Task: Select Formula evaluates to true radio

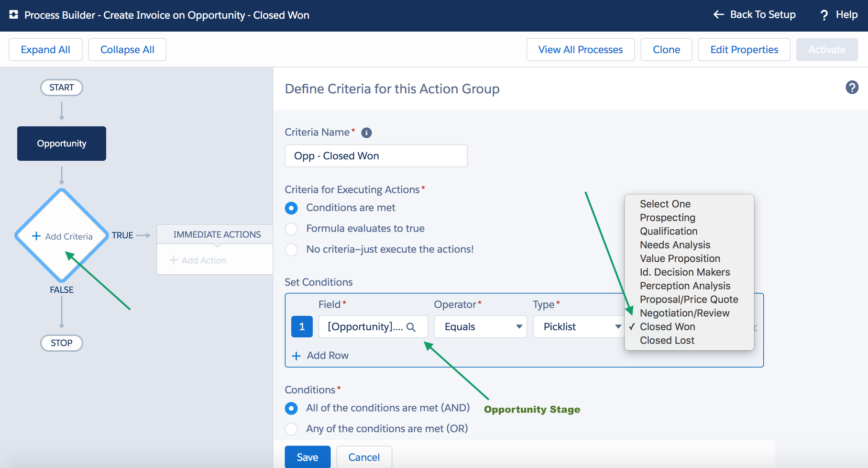Action: [x=291, y=229]
